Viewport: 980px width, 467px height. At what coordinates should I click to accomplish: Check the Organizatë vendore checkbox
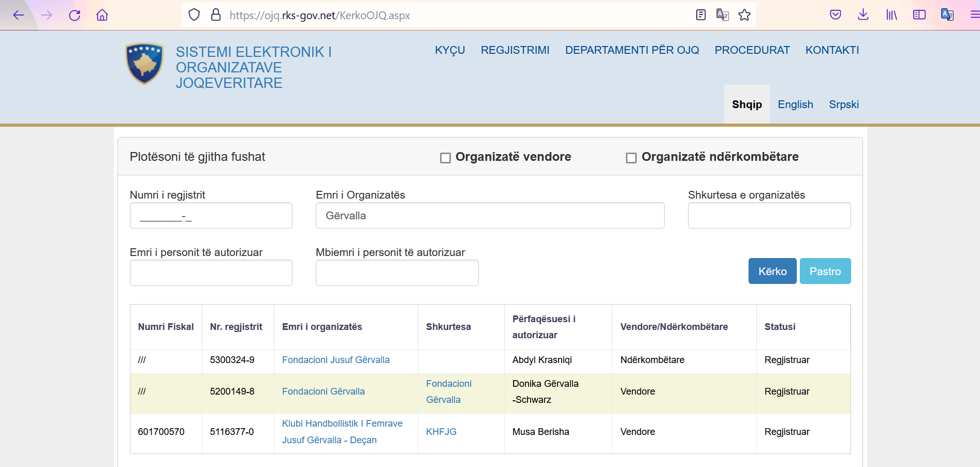coord(445,158)
